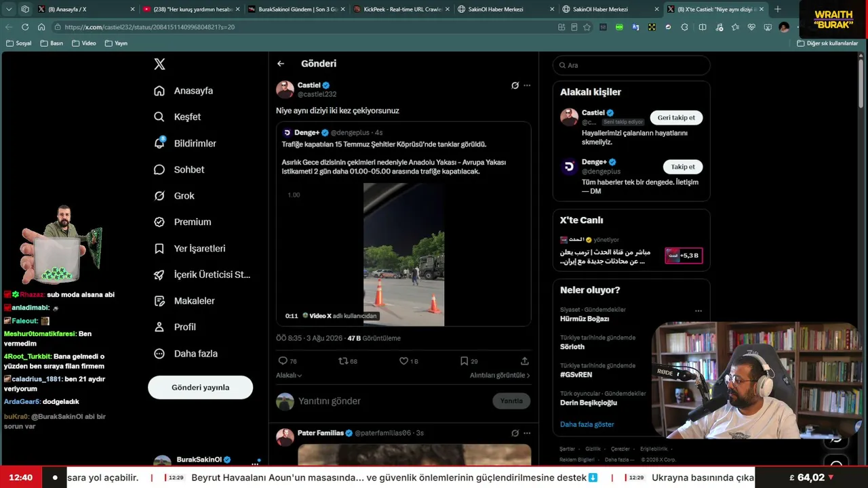Open Makaleler from the sidebar

pyautogui.click(x=184, y=300)
